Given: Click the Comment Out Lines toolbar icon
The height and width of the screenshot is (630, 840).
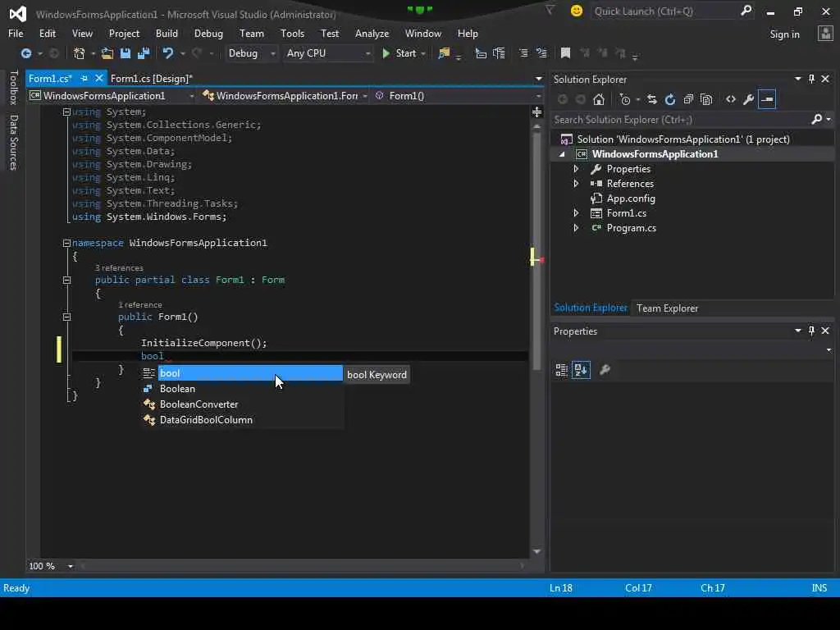Looking at the screenshot, I should point(523,53).
